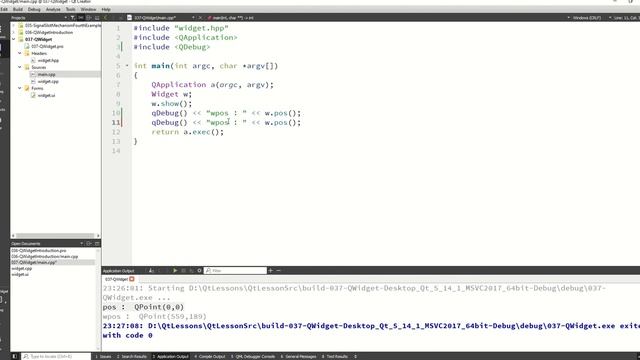Open the Search Results pane
Viewport: 640px width, 360px height.
coord(131,356)
